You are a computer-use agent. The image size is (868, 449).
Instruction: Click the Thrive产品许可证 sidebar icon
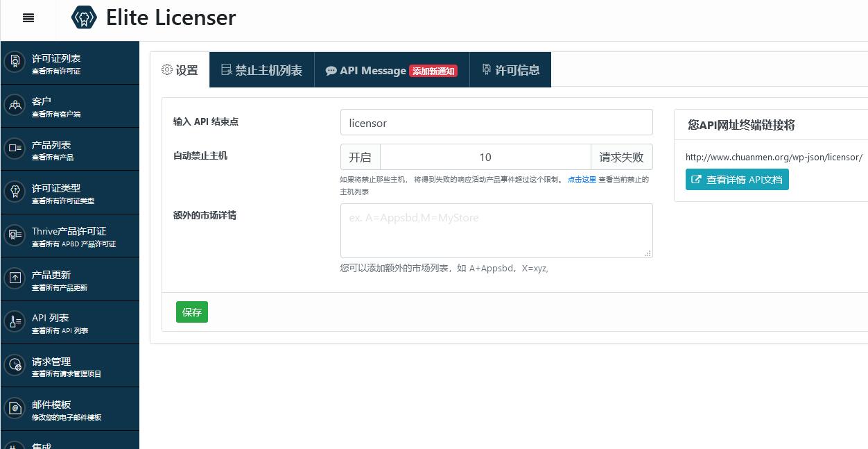15,235
